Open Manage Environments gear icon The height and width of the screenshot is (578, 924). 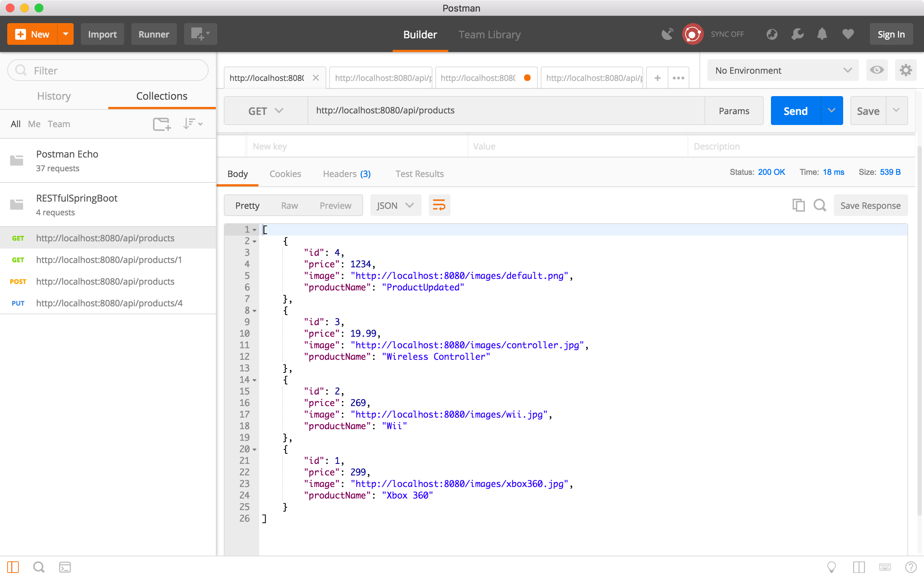click(x=906, y=70)
